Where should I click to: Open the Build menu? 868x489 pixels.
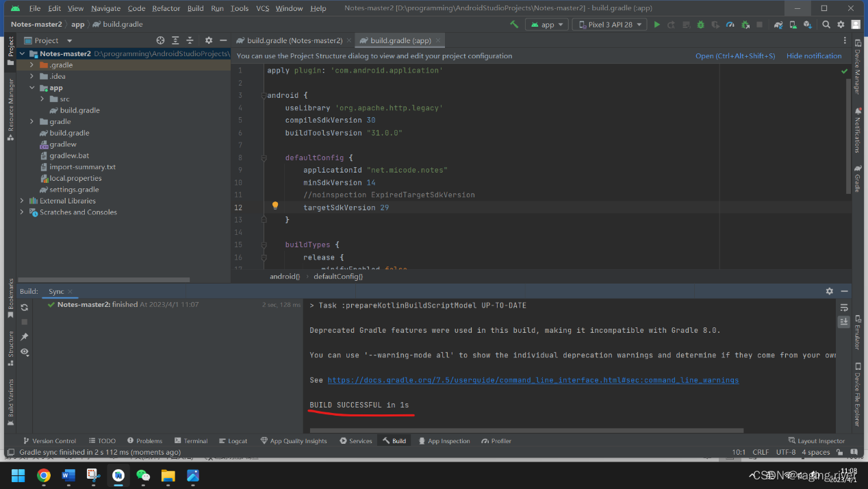click(x=196, y=8)
